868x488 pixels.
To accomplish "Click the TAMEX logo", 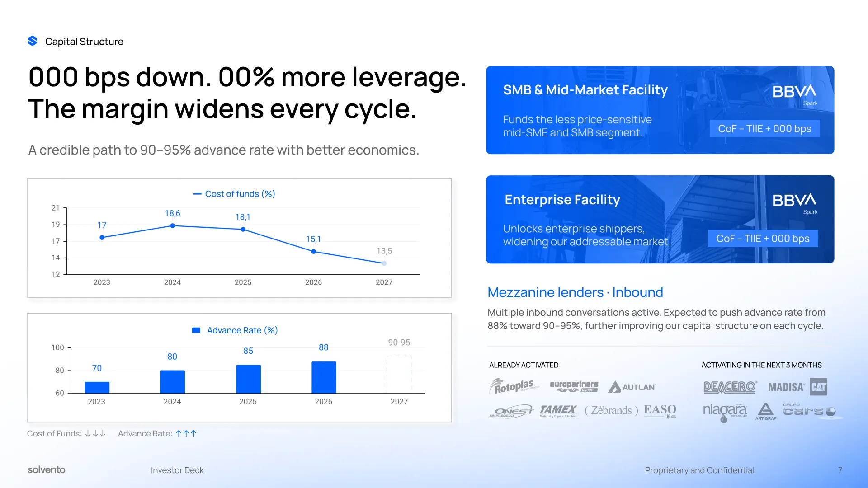I will coord(558,411).
